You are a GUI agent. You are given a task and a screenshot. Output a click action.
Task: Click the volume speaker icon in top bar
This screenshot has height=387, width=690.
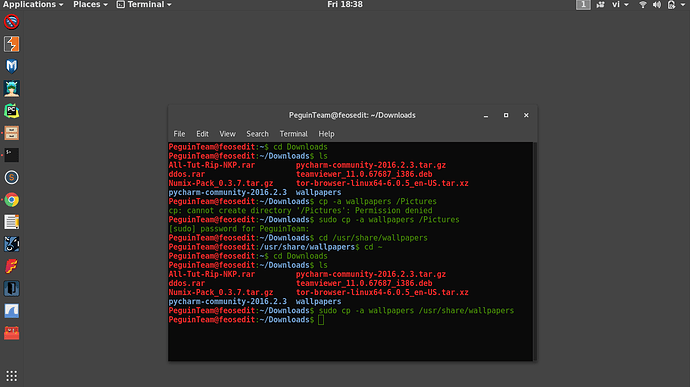point(657,5)
